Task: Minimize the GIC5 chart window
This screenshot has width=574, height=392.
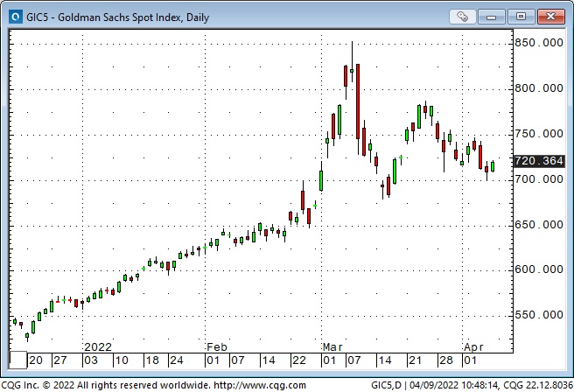Action: click(491, 17)
